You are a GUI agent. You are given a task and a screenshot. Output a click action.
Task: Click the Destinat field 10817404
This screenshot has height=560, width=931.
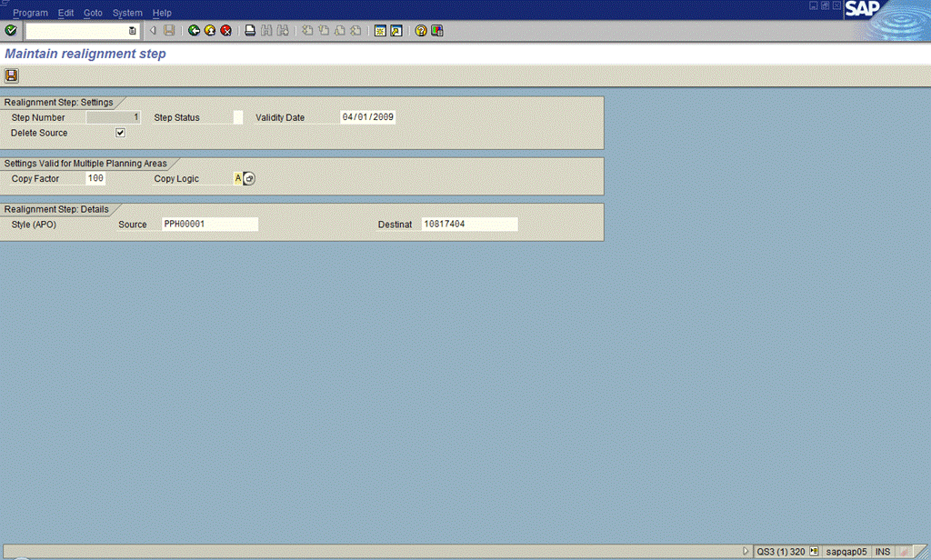pos(470,224)
